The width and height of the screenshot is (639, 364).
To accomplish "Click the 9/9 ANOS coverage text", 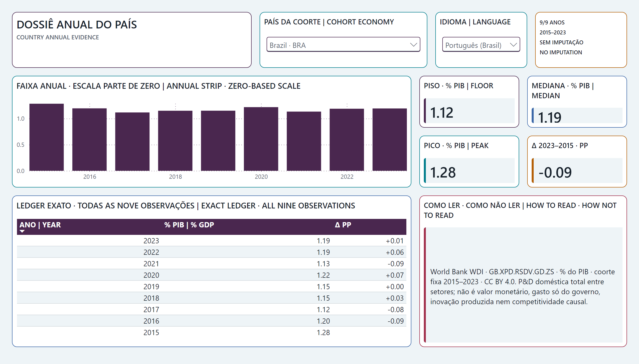I will tap(552, 22).
